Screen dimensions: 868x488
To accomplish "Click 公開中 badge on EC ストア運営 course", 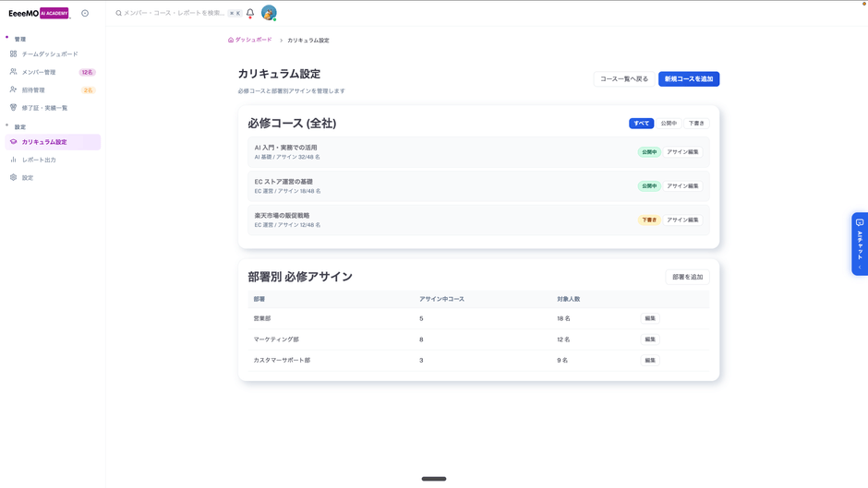I will pos(649,186).
